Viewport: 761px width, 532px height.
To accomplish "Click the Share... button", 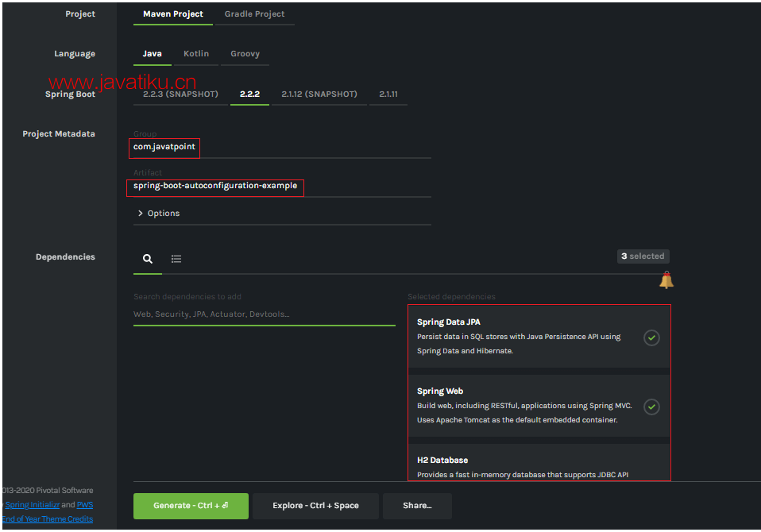I will pyautogui.click(x=417, y=506).
